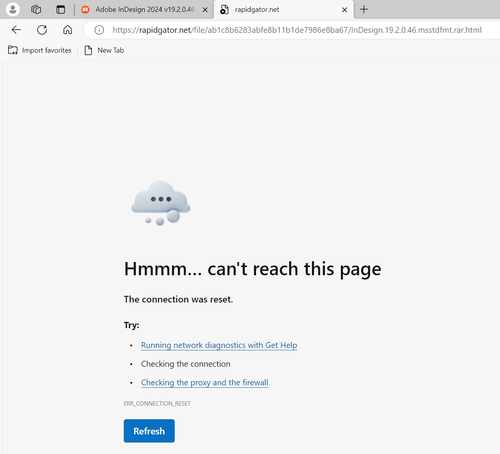Click the blue Refresh button

pyautogui.click(x=149, y=431)
